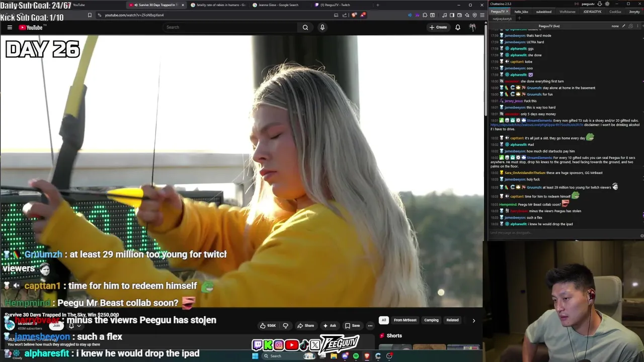
Task: Select the sukasblood Chatterino tab
Action: 544,12
